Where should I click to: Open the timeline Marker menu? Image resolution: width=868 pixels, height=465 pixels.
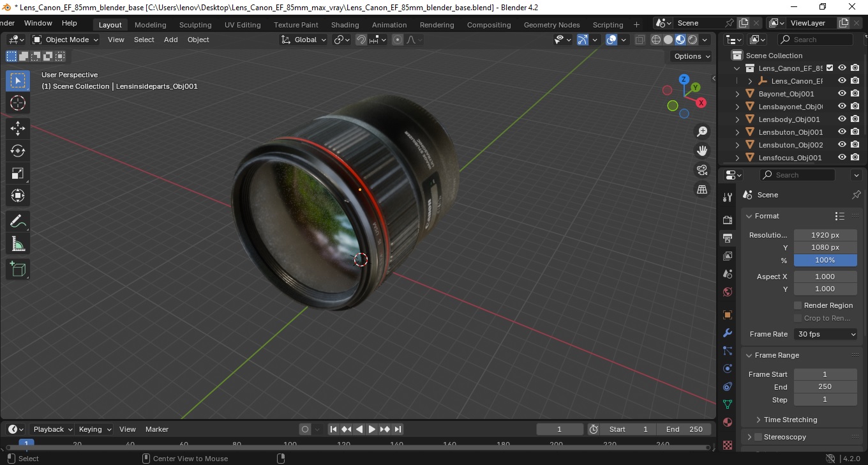[x=157, y=429]
